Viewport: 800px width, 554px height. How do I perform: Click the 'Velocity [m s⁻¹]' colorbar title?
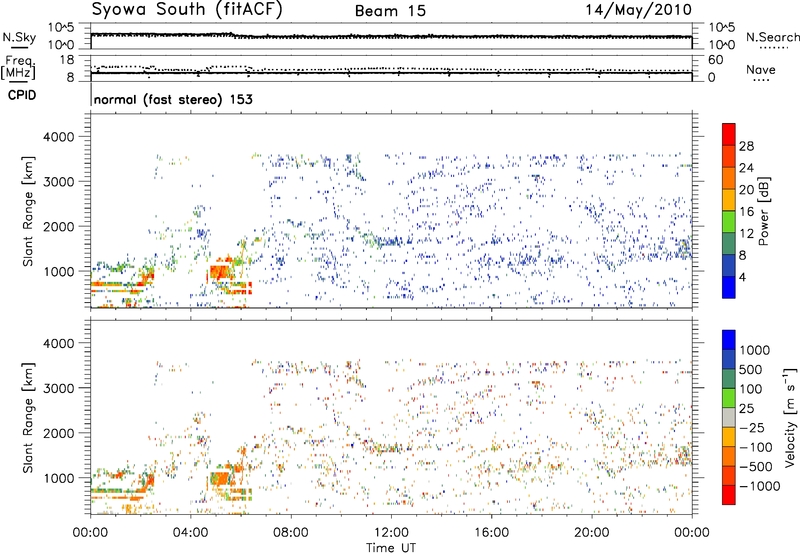tap(790, 417)
